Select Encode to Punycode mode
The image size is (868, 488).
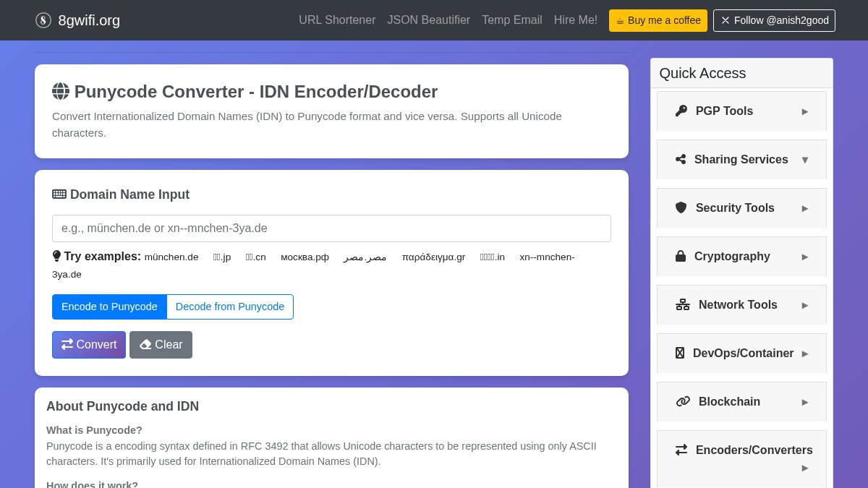click(x=109, y=307)
